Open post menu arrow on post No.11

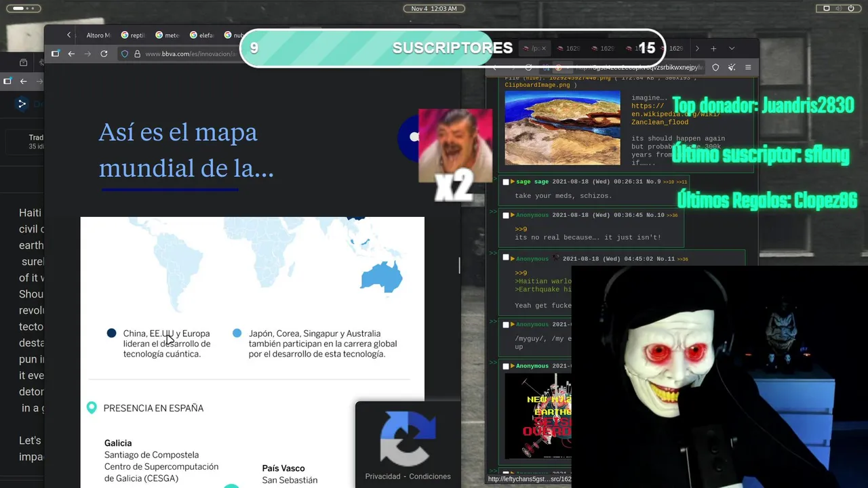pos(513,258)
